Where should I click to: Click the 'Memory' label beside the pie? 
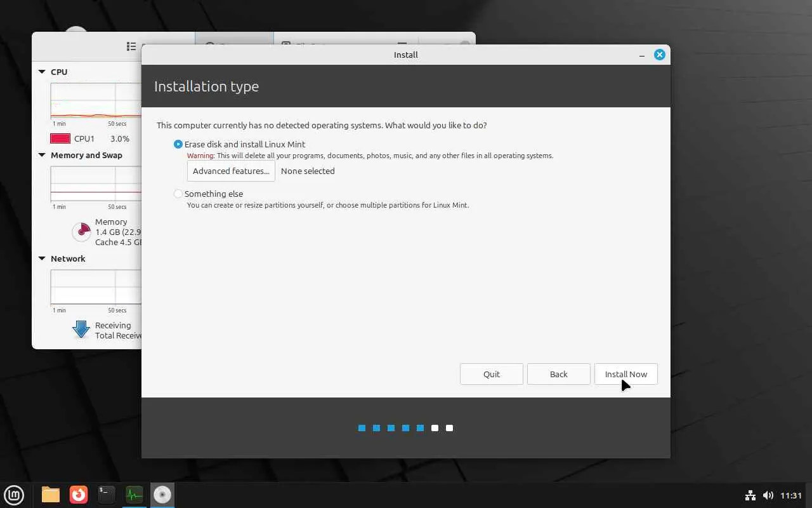pos(111,222)
